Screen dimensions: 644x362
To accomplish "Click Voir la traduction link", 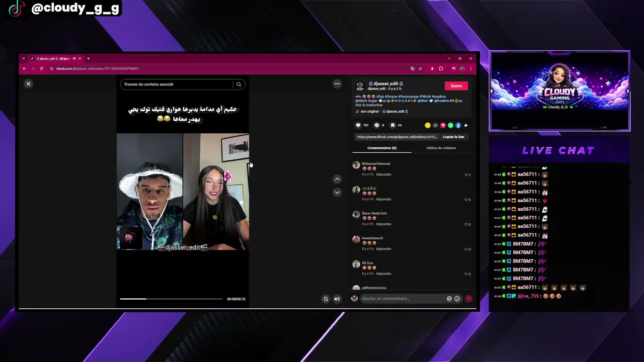I will (x=369, y=105).
